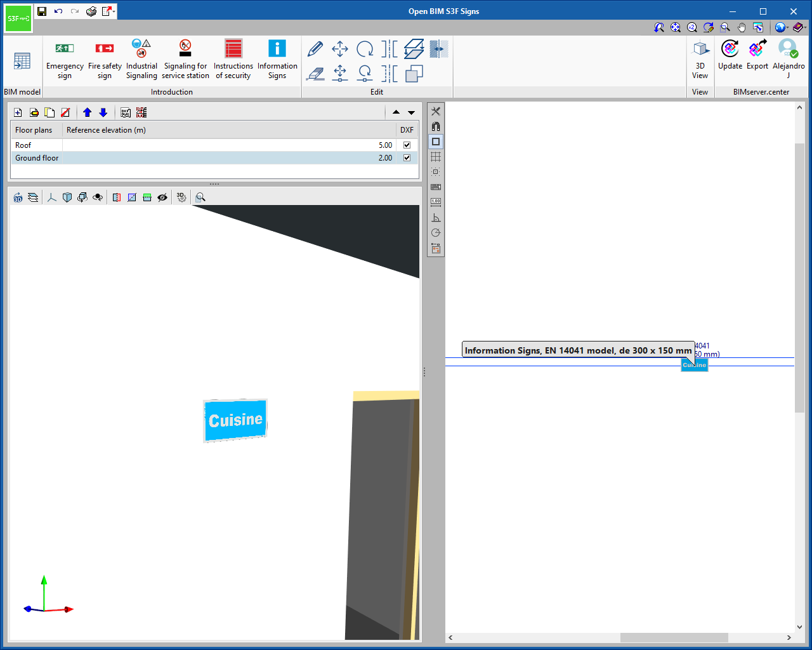Toggle the Roof DXF checkbox

point(407,145)
